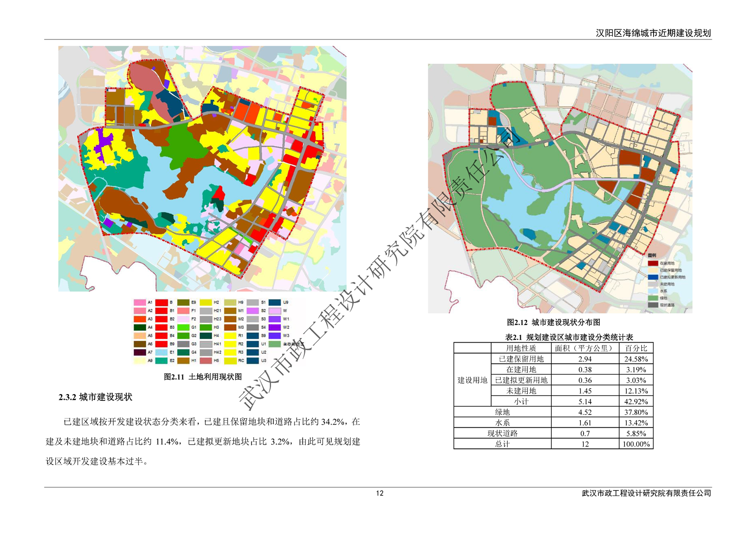Click the header title 汉阳区海绵城市近期建设规划
756x534 pixels.
click(653, 33)
